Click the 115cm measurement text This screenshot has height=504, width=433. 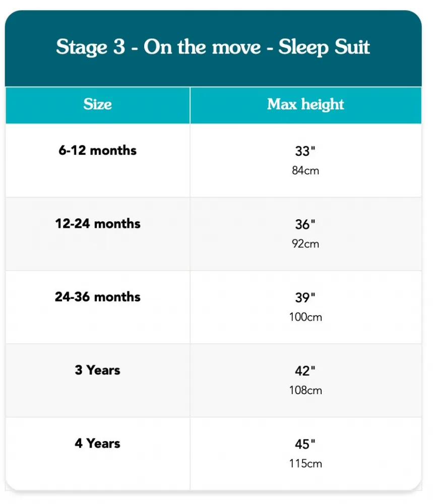tap(305, 463)
